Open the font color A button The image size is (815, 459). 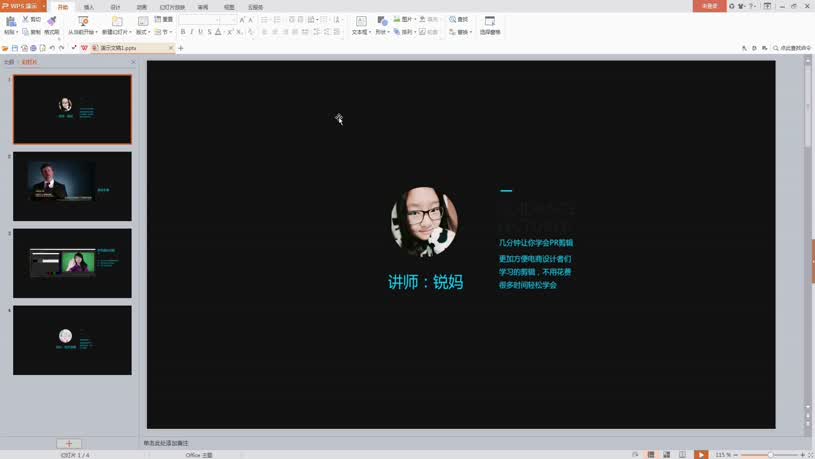(x=218, y=32)
